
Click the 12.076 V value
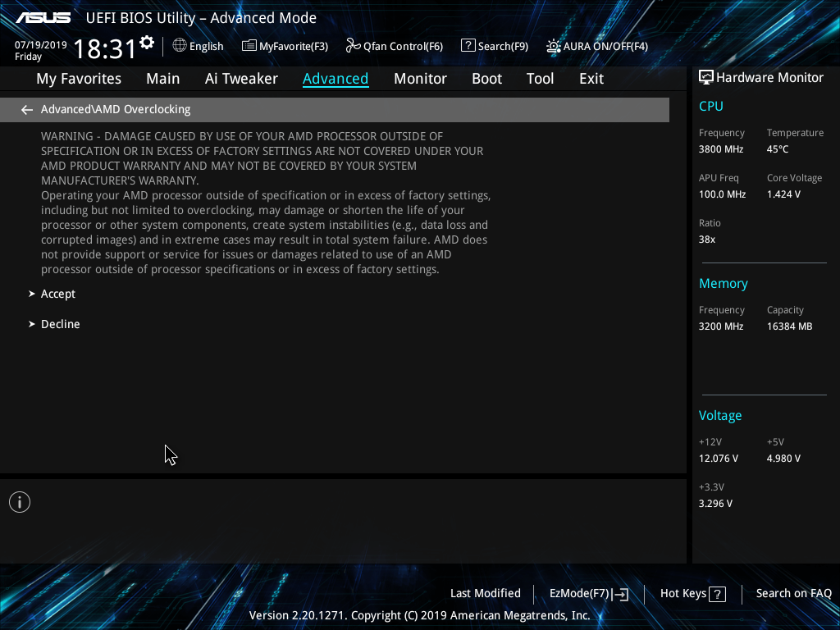[719, 459]
